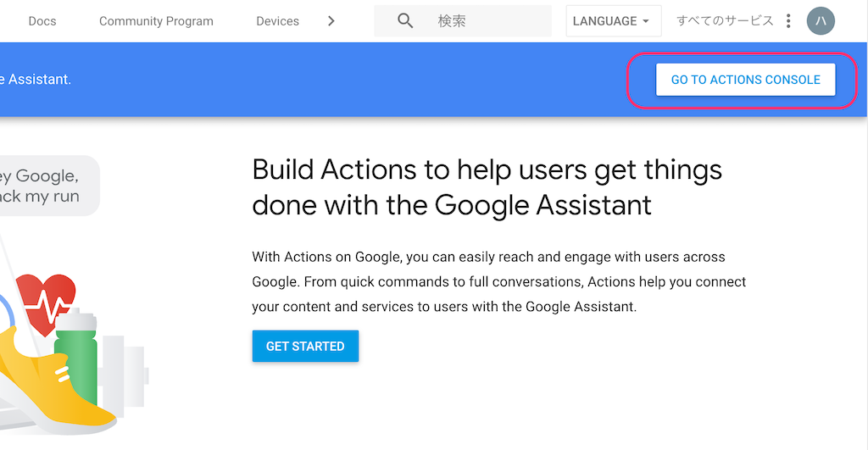The height and width of the screenshot is (450, 868).
Task: Click the GET STARTED button
Action: tap(305, 346)
